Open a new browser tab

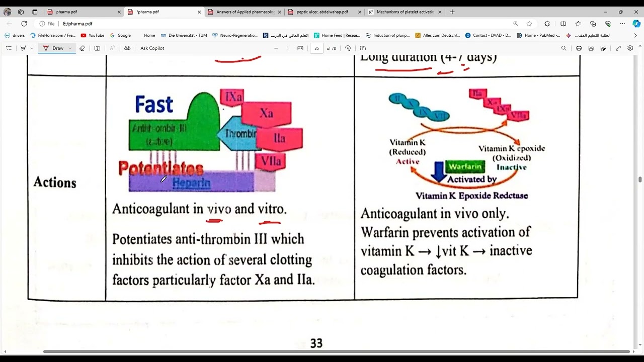[x=452, y=12]
